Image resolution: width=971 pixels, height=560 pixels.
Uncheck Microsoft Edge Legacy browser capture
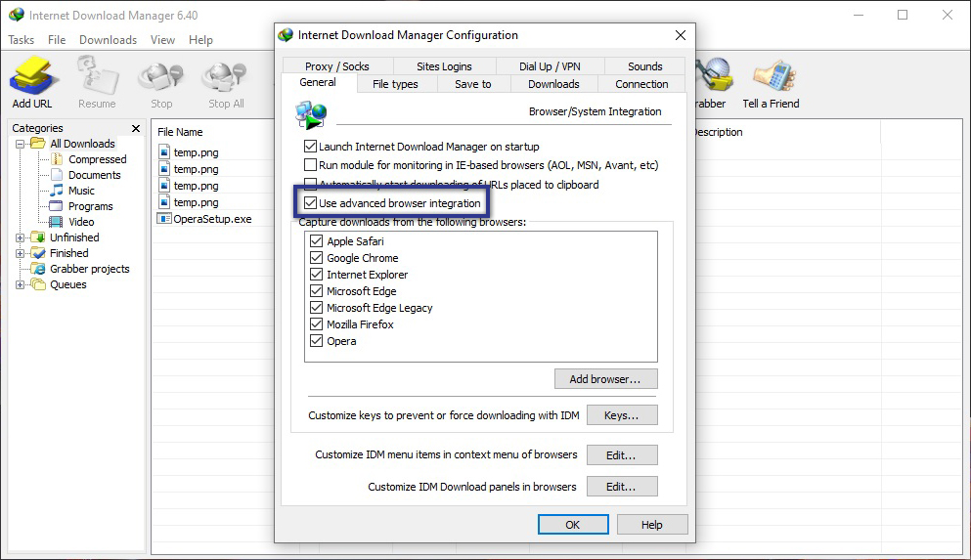point(317,308)
